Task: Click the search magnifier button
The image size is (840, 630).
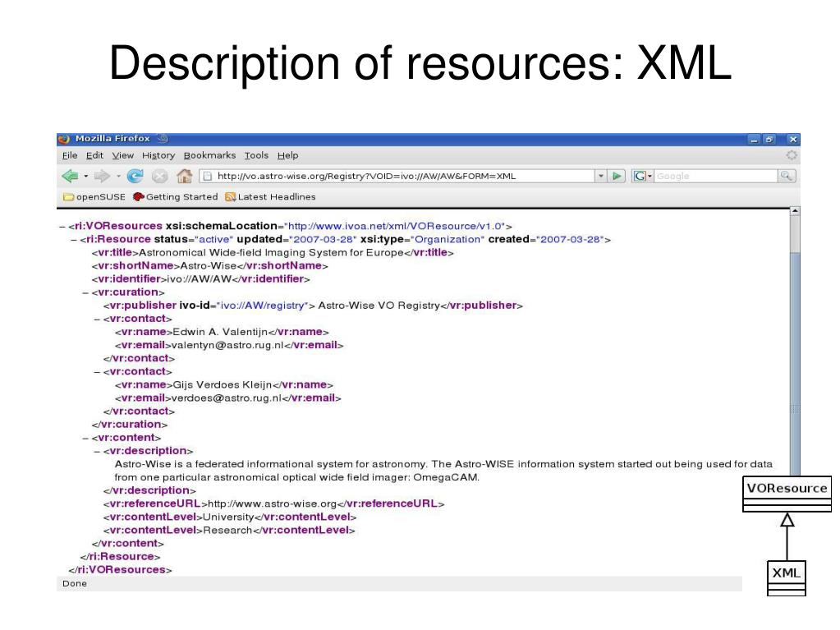Action: 786,176
